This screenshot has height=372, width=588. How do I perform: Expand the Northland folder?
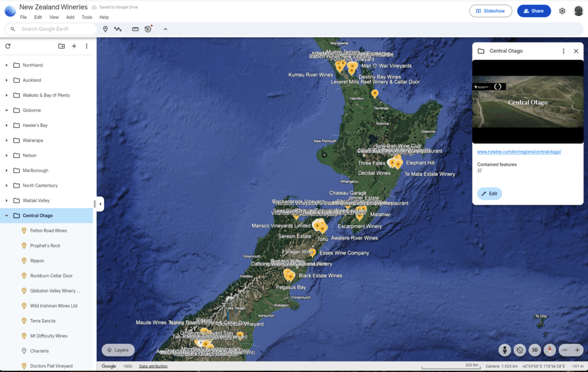pos(6,66)
